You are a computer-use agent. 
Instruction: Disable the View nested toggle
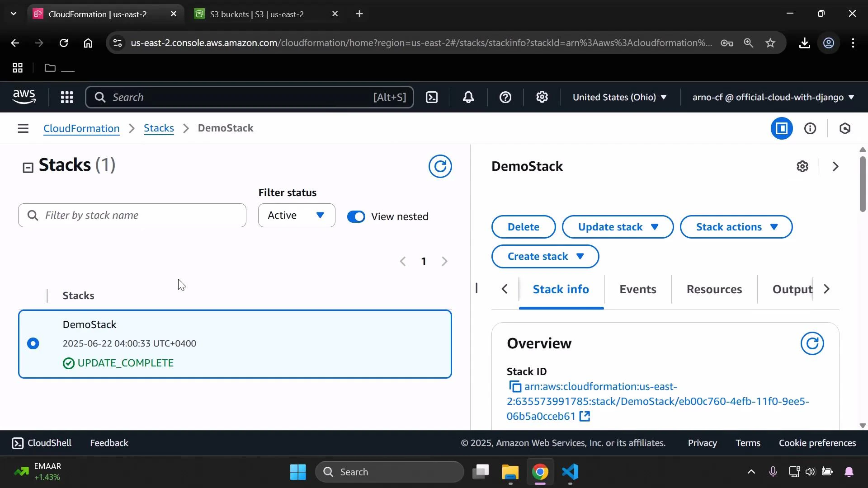coord(356,216)
